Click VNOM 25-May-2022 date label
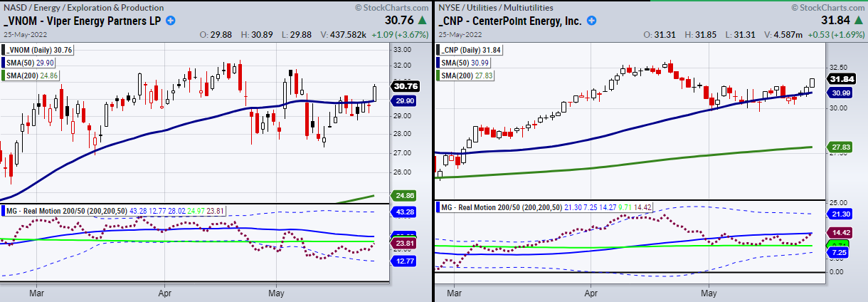Screen dimensions: 868x302 pyautogui.click(x=23, y=35)
